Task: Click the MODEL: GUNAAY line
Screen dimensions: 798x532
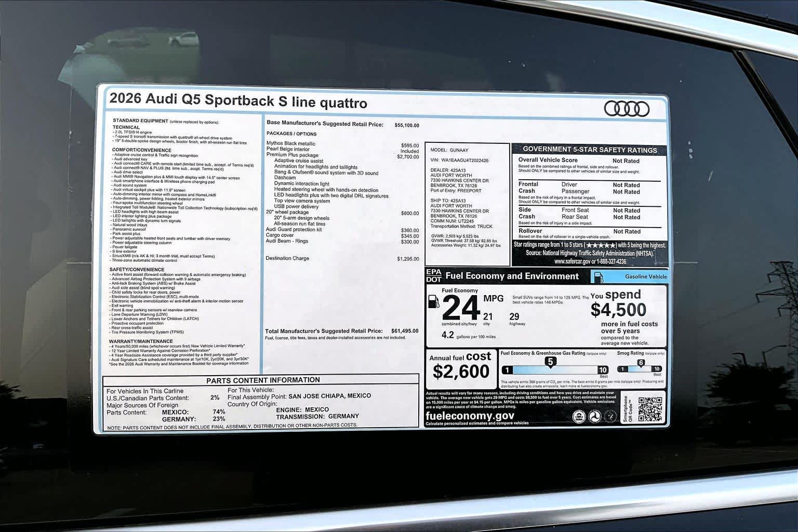Action: (449, 150)
